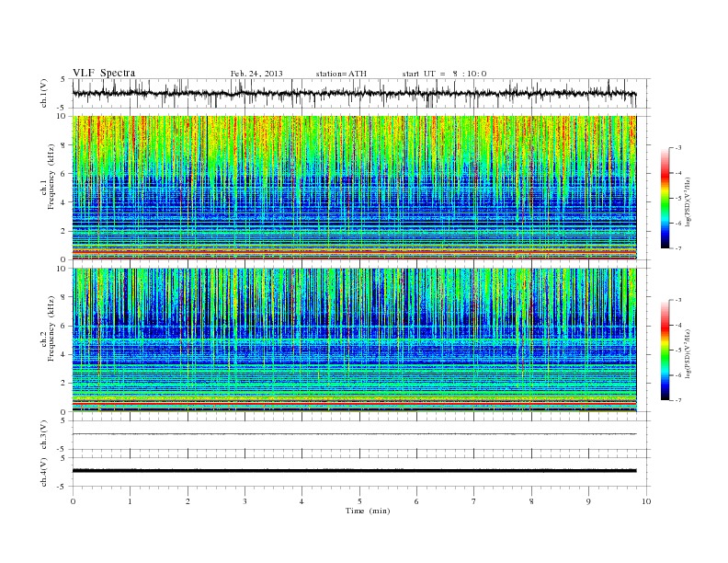
Task: Click the "VLF Spectra" title text
Action: (x=104, y=73)
